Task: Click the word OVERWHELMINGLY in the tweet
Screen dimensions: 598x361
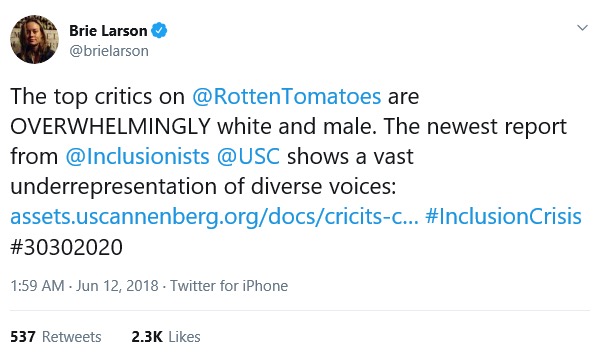Action: [111, 126]
